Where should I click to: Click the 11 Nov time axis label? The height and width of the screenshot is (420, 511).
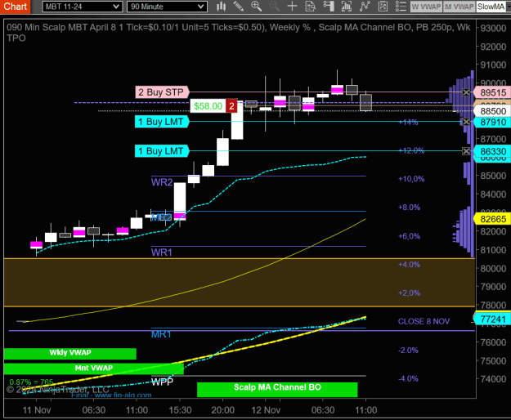coord(37,410)
